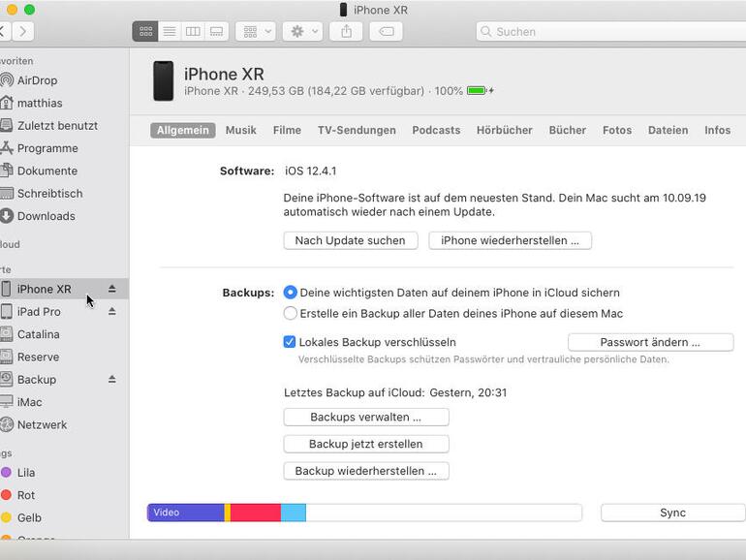Switch to the Allgemein tab
The image size is (746, 560).
(183, 131)
